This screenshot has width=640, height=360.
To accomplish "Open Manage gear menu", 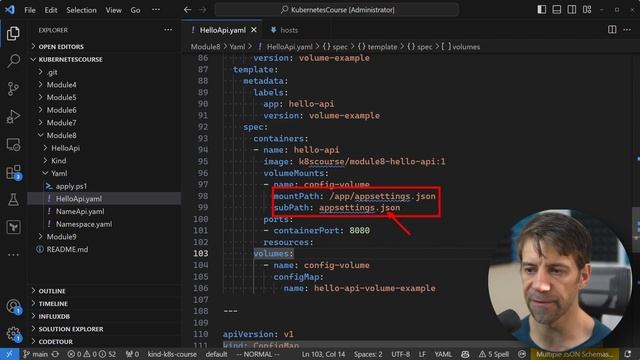I will (x=13, y=334).
